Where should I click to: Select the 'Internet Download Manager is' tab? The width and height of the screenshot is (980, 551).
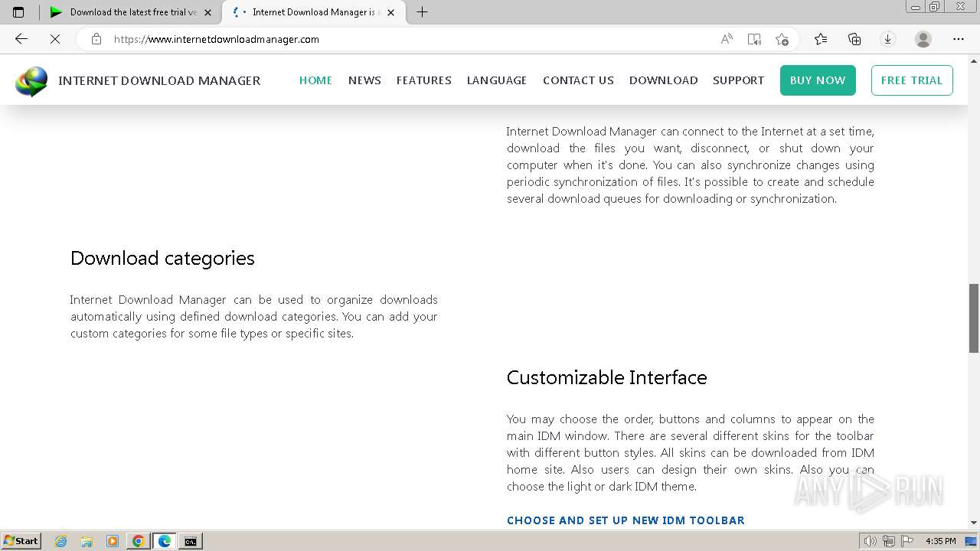(x=312, y=12)
